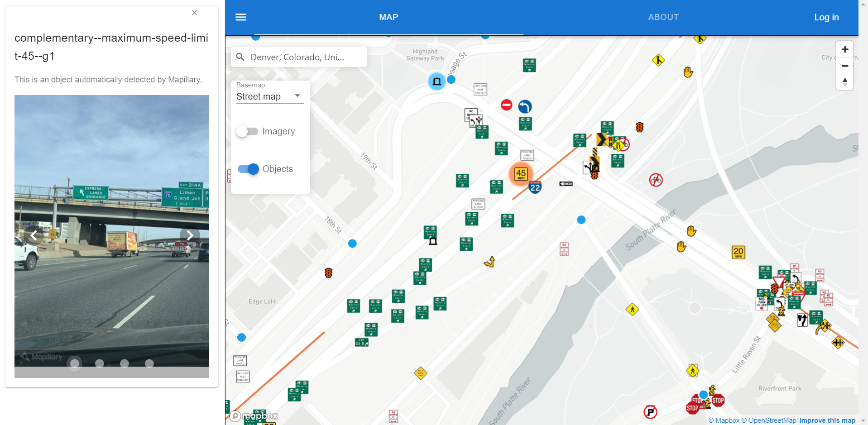
Task: Open the hamburger navigation menu
Action: coord(241,17)
